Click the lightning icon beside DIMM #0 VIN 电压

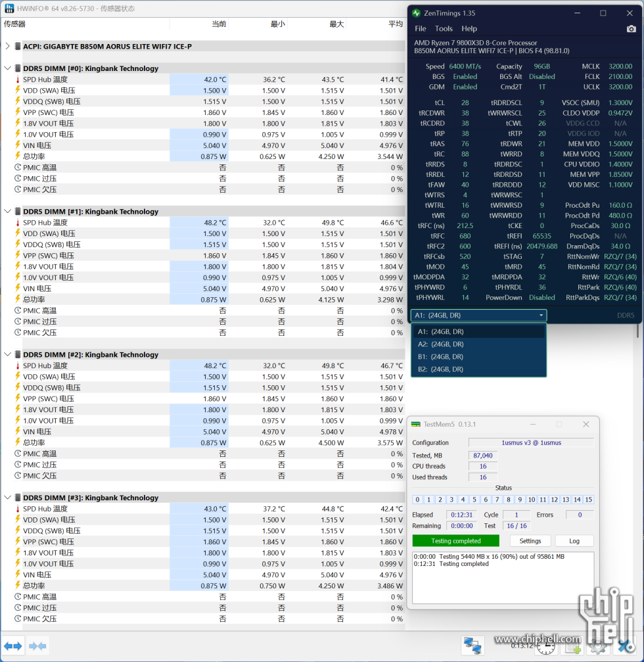pos(18,145)
